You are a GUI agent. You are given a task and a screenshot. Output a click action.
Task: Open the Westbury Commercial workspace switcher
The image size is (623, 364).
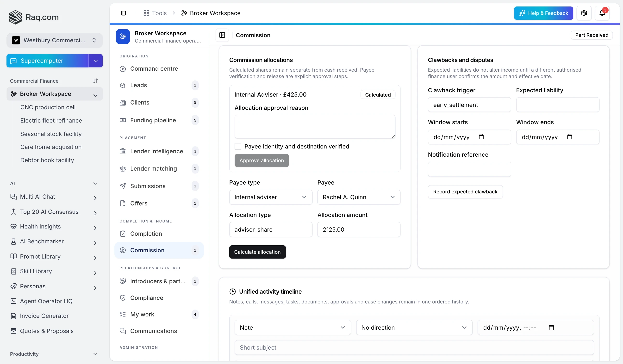point(55,40)
